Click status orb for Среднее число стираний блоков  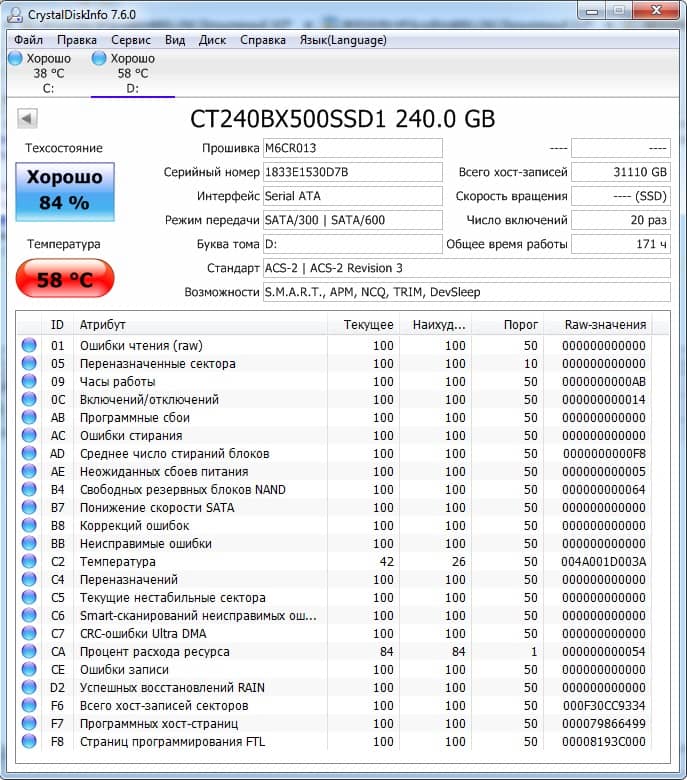(29, 453)
